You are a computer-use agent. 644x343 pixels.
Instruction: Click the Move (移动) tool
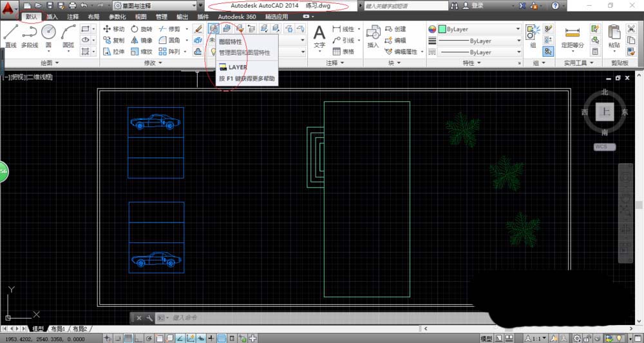click(113, 29)
